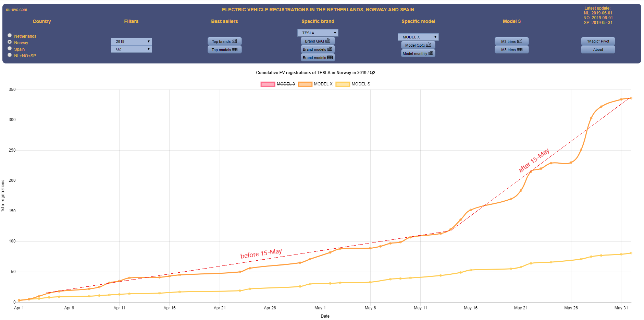The width and height of the screenshot is (644, 320).
Task: Open the TESLA brand dropdown
Action: click(x=318, y=33)
